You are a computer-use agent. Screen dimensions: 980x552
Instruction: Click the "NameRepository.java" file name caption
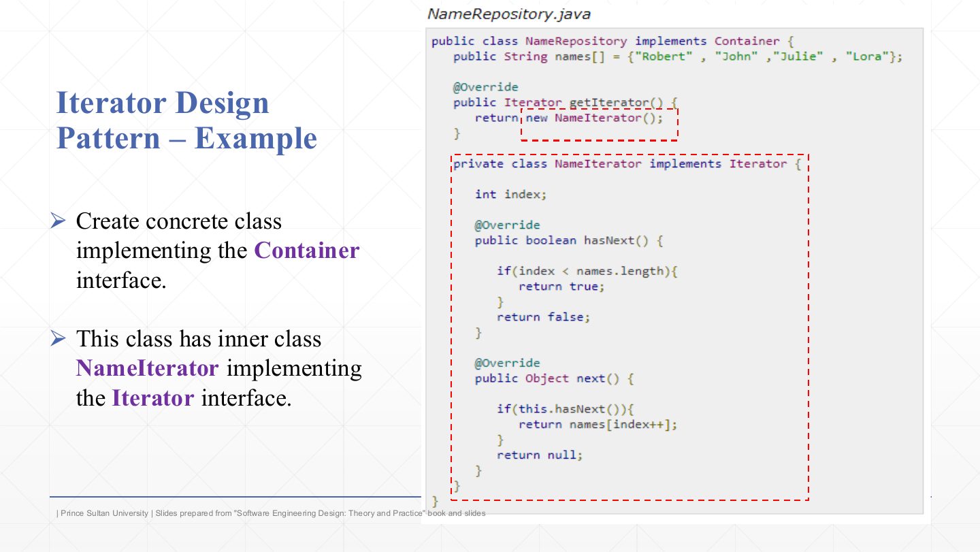click(x=508, y=14)
